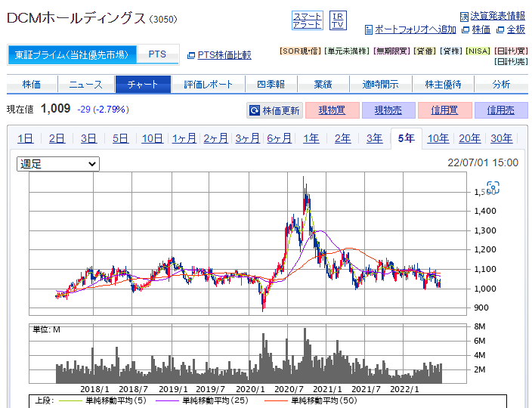Switch to the ニュース tab
The image size is (532, 408).
86,84
